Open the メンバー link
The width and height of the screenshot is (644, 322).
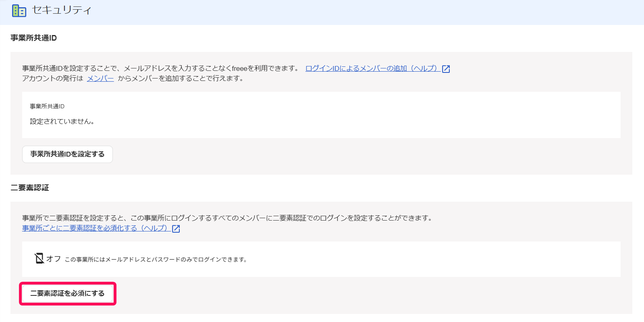(x=100, y=78)
